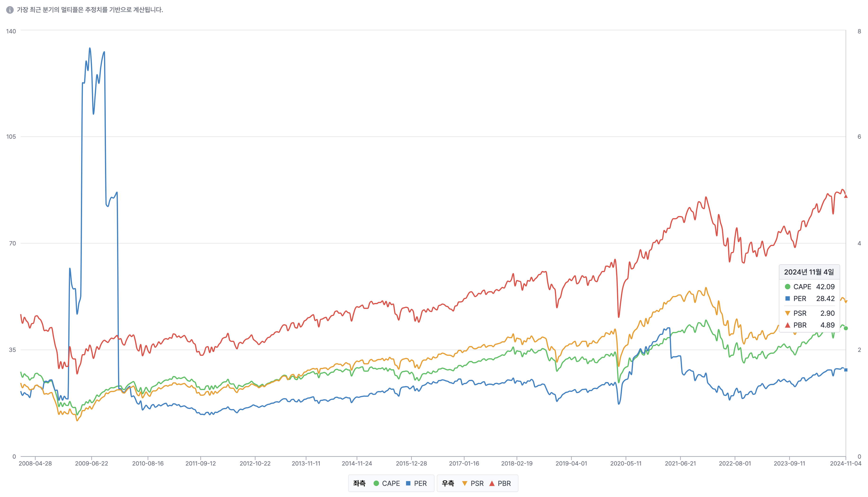Viewport: 868px width, 497px height.
Task: Click the 우측 legend group label
Action: (448, 483)
